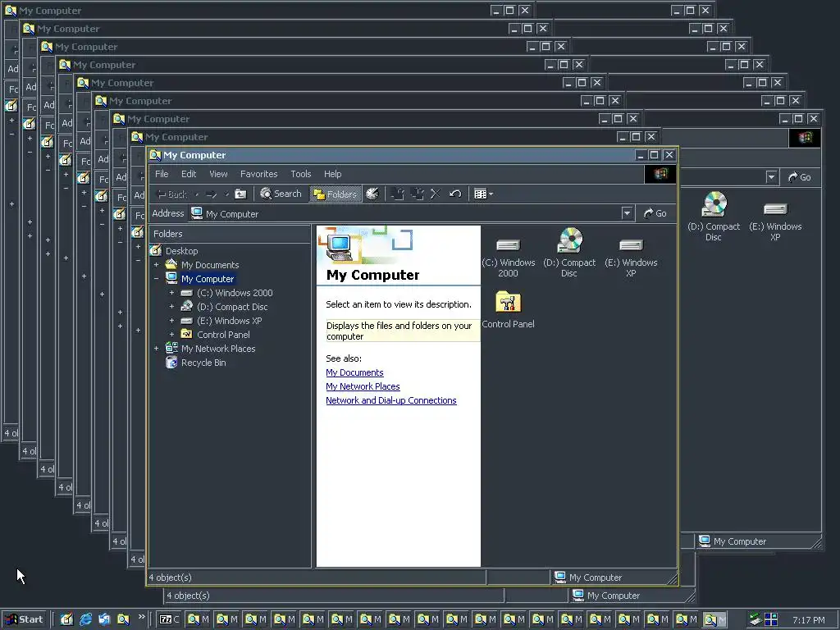Toggle the Folders pane button
This screenshot has height=630, width=840.
pos(336,194)
